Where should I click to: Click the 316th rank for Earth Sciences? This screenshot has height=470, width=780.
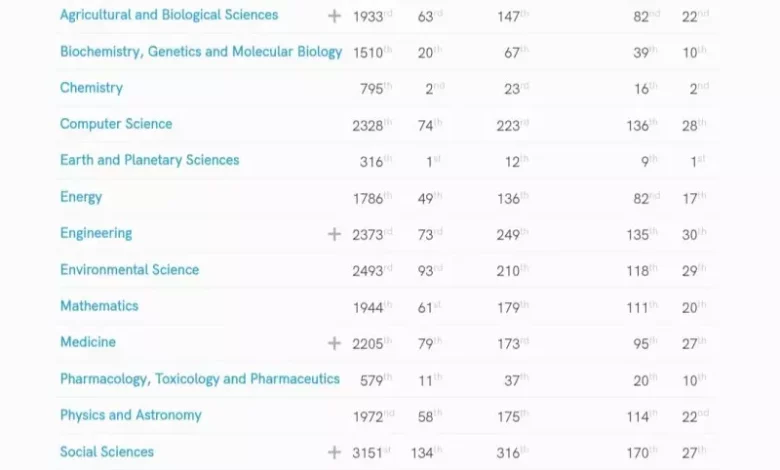click(374, 162)
